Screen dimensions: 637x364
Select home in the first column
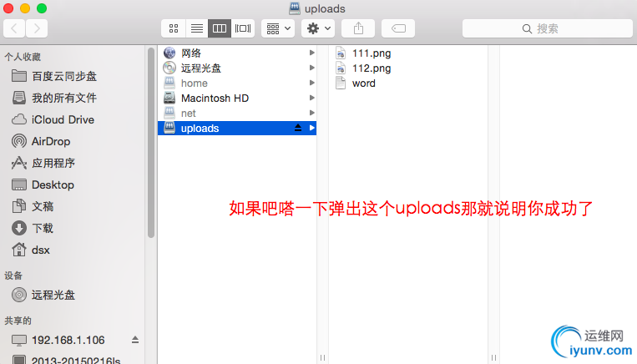tap(237, 83)
